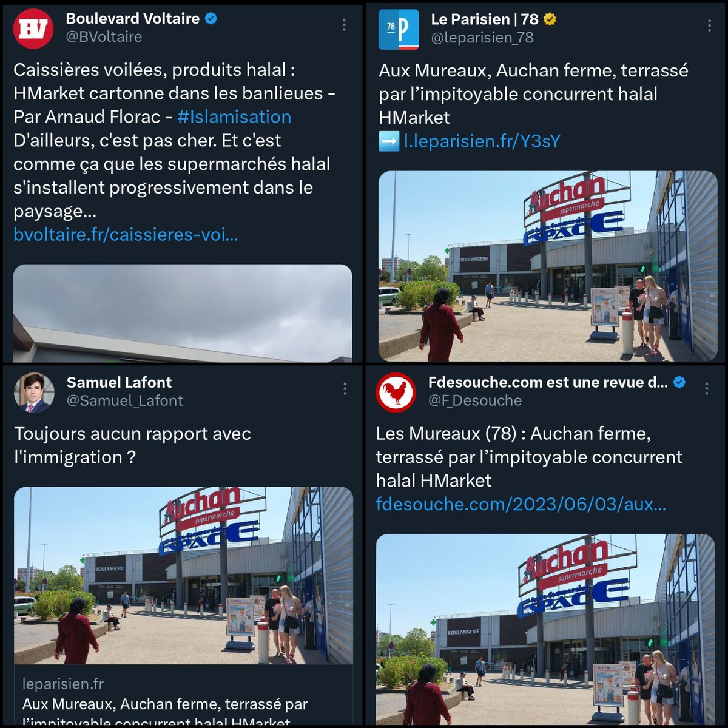Open more options on Boulevard Voltaire tweet

(x=344, y=25)
